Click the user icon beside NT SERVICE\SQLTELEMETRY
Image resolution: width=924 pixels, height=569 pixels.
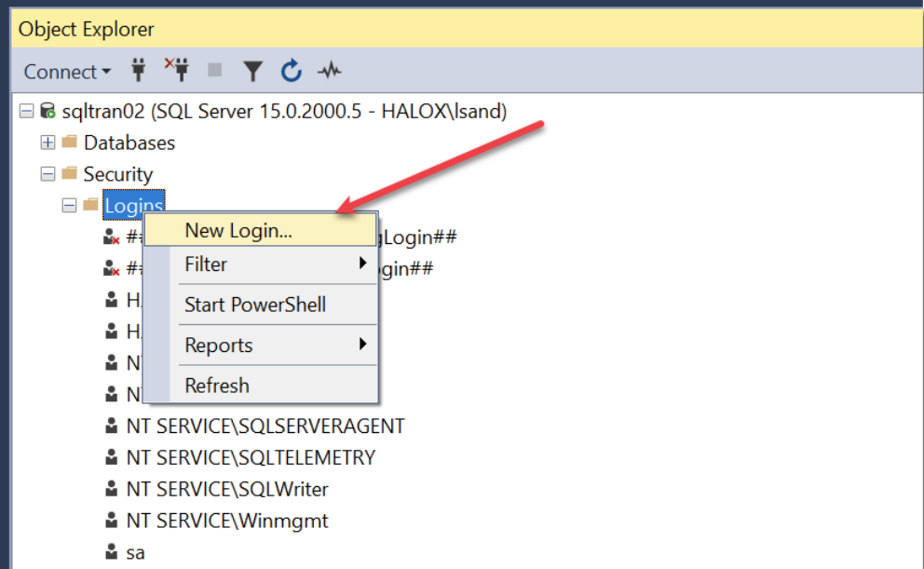[112, 457]
